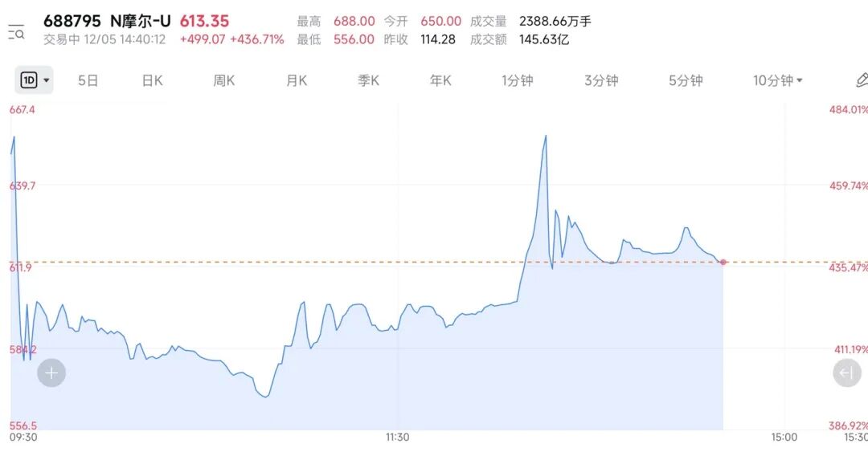Open the 10分钟 interval dropdown
Image resolution: width=868 pixels, height=452 pixels.
778,80
